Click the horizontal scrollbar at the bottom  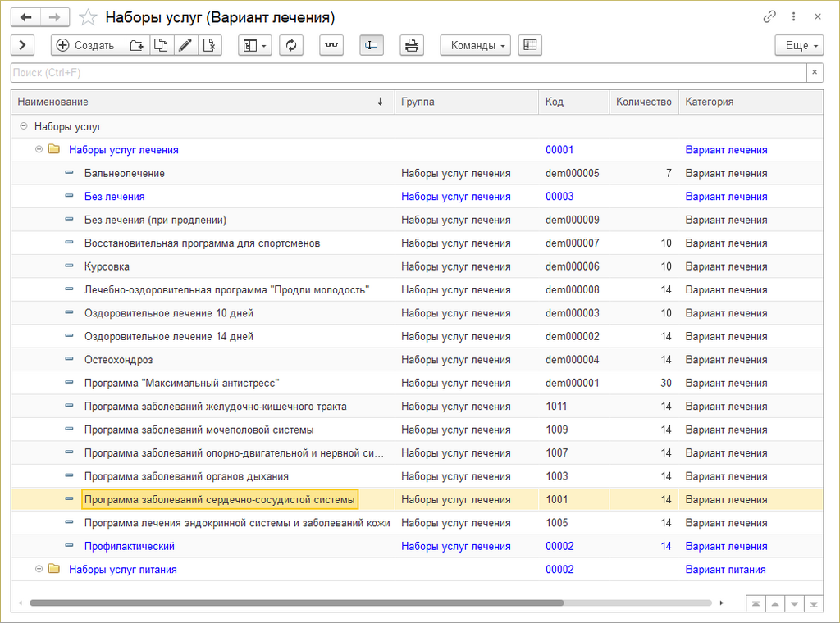(295, 603)
